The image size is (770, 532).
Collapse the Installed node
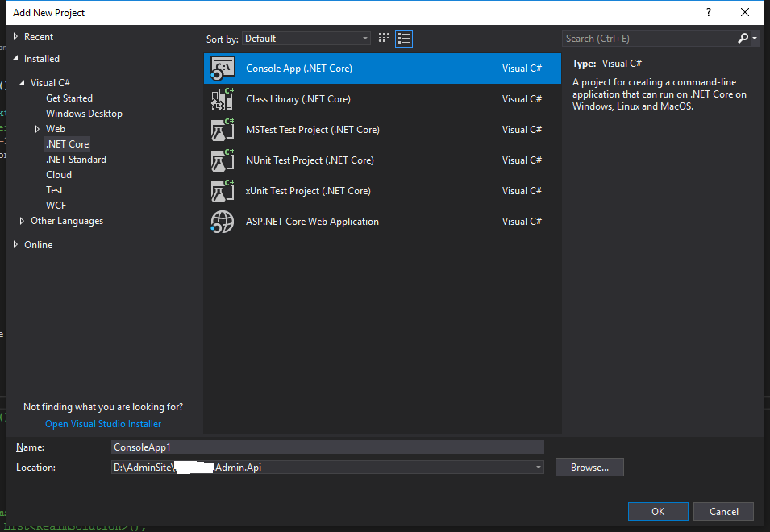(15, 58)
